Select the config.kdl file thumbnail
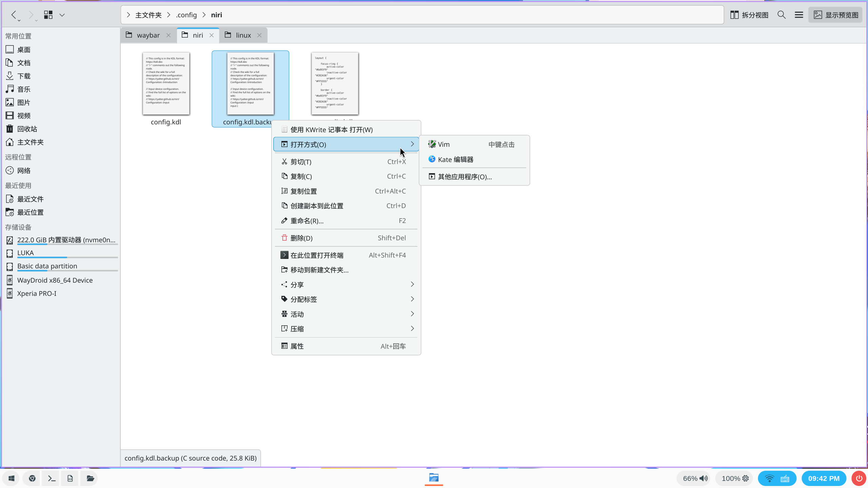Viewport: 868px width, 488px height. [x=166, y=84]
